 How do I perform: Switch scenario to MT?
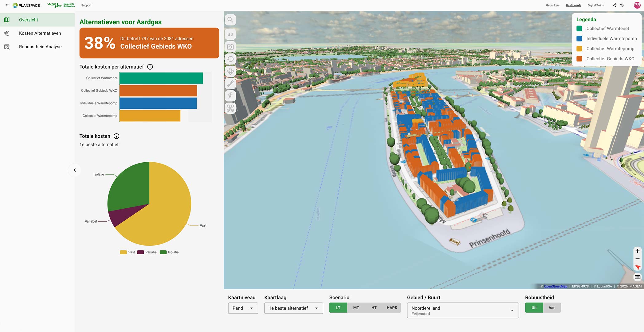[x=356, y=308]
